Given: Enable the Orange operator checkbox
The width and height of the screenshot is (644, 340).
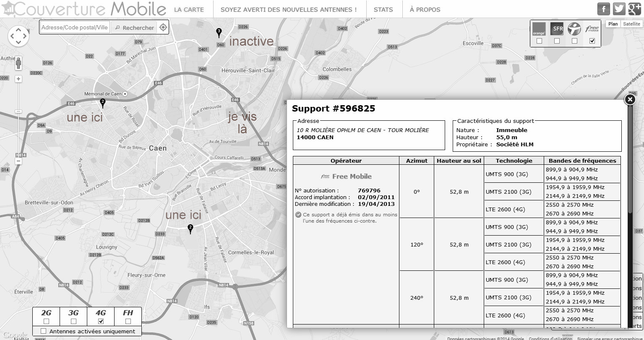Looking at the screenshot, I should pos(539,41).
